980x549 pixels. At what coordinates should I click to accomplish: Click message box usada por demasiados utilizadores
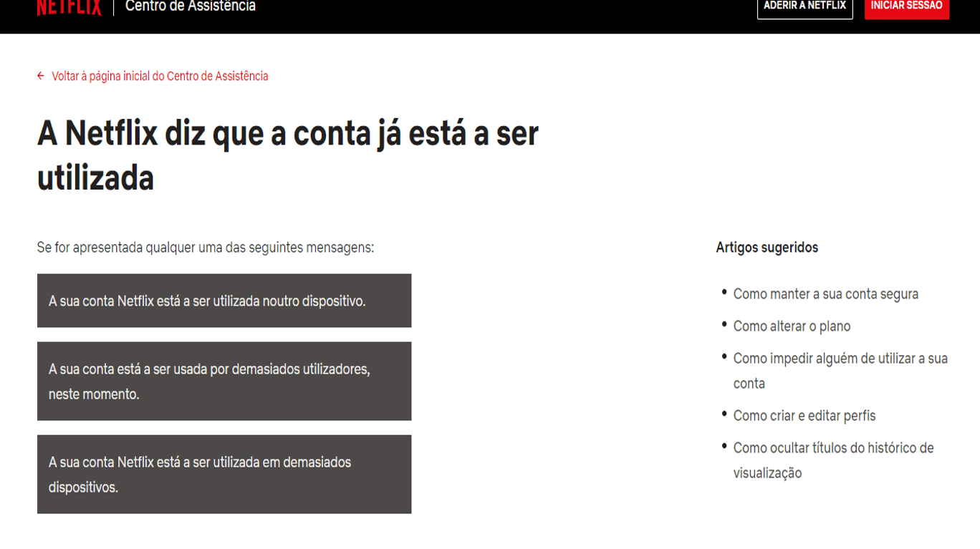point(224,381)
